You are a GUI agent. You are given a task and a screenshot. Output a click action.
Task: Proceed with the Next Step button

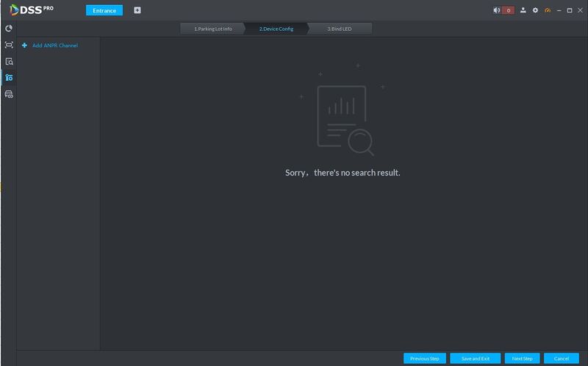522,359
